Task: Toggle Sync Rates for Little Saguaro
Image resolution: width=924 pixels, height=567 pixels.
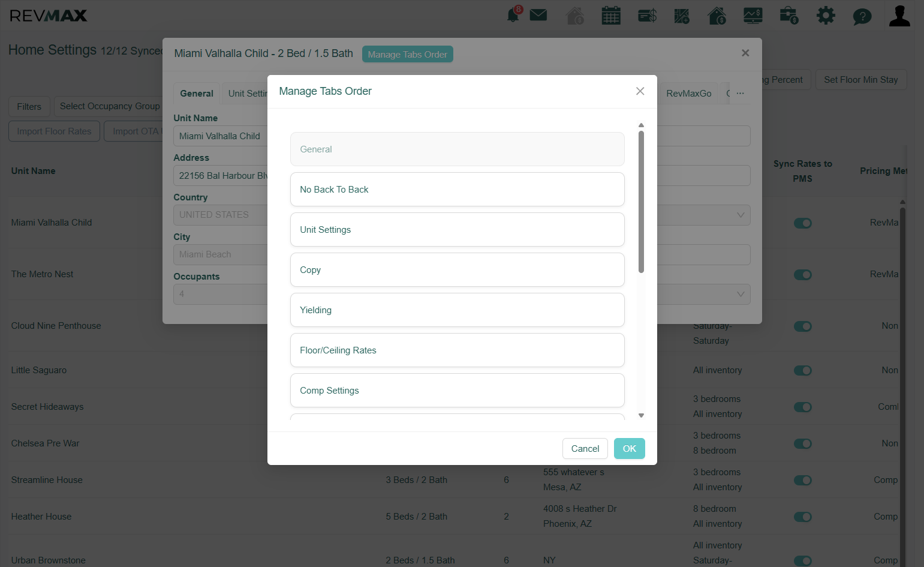Action: tap(802, 370)
